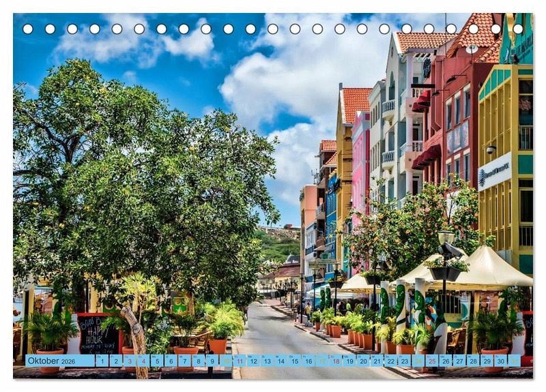The image size is (546, 392).
Task: Choose day 22 on the date bar
Action: [x=390, y=361]
